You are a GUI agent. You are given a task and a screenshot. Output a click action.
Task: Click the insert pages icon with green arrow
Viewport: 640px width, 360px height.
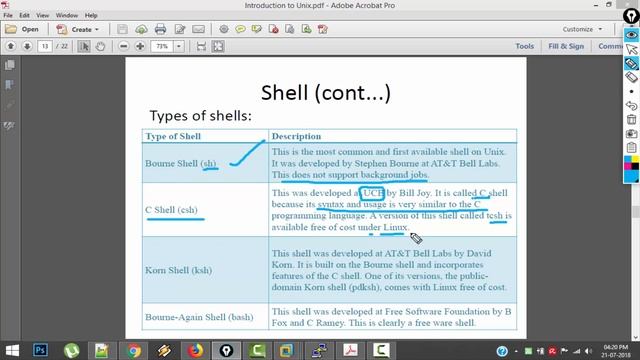[306, 29]
